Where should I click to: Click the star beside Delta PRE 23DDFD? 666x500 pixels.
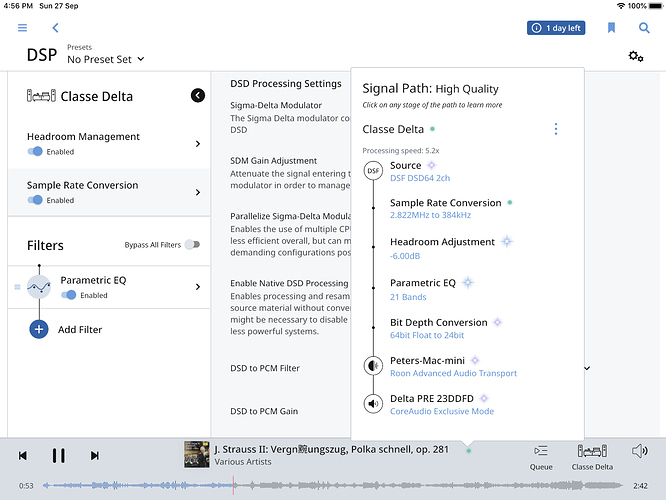click(484, 398)
